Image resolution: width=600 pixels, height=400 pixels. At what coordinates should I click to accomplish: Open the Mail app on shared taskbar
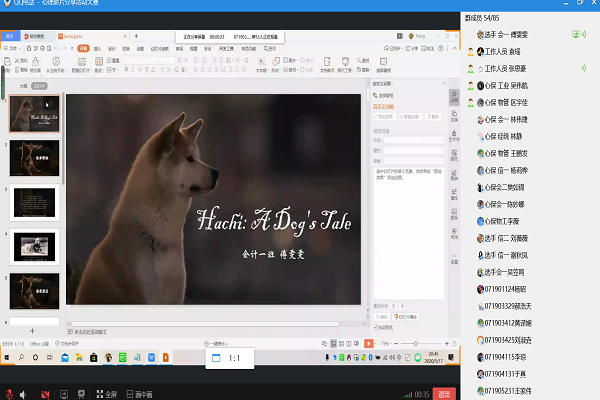65,358
